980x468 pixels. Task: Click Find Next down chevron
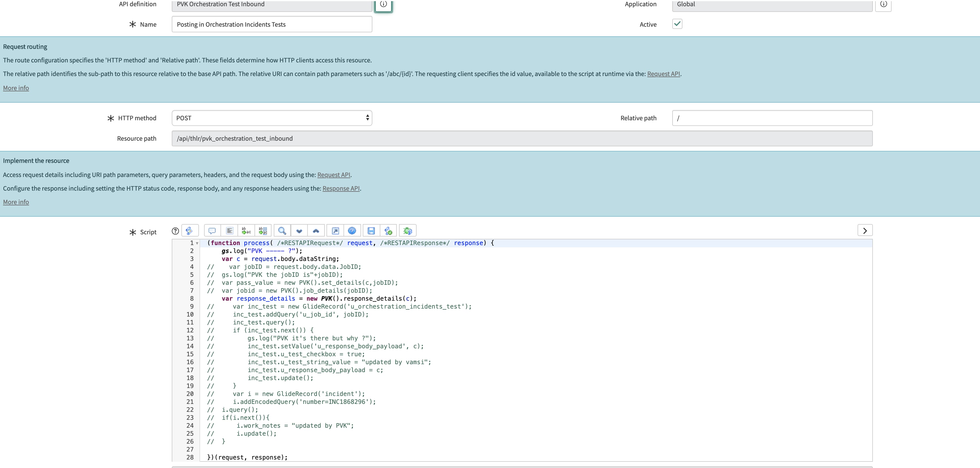pyautogui.click(x=299, y=231)
